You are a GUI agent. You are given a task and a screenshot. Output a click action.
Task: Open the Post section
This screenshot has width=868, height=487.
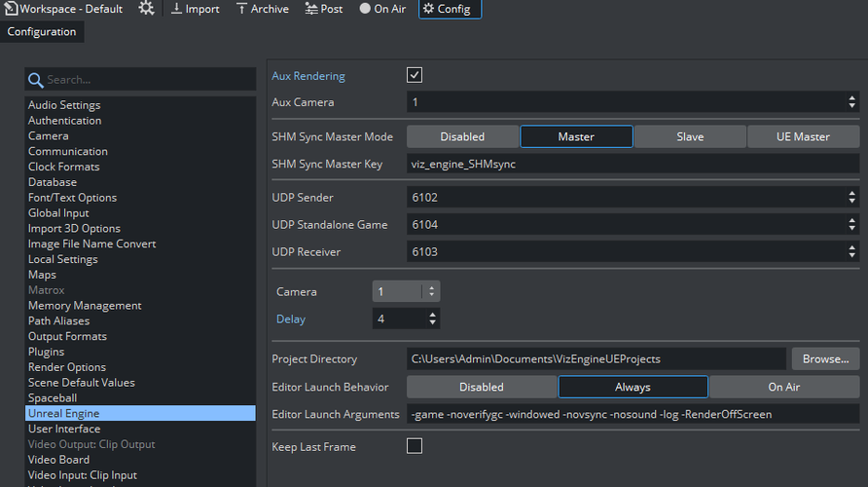tap(323, 9)
